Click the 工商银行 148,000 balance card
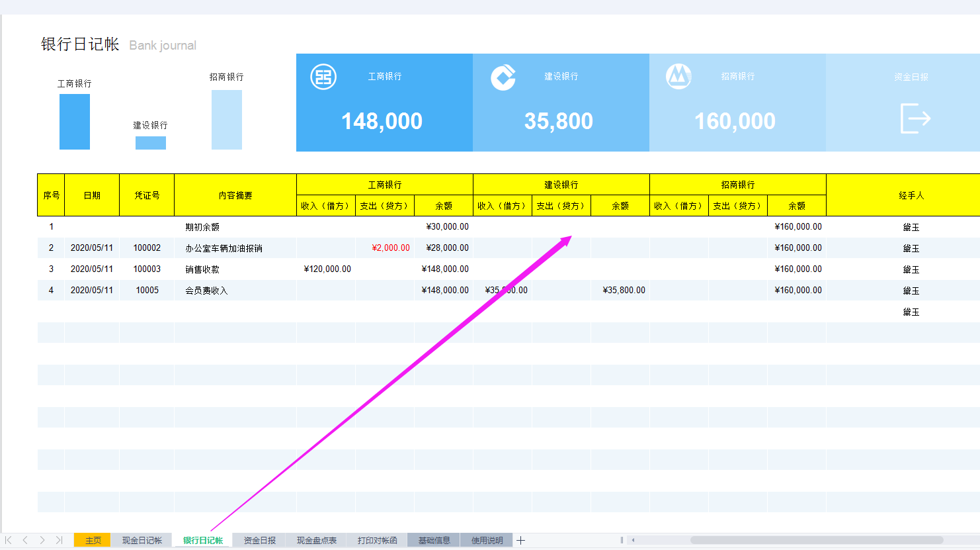This screenshot has width=980, height=550. click(x=384, y=103)
